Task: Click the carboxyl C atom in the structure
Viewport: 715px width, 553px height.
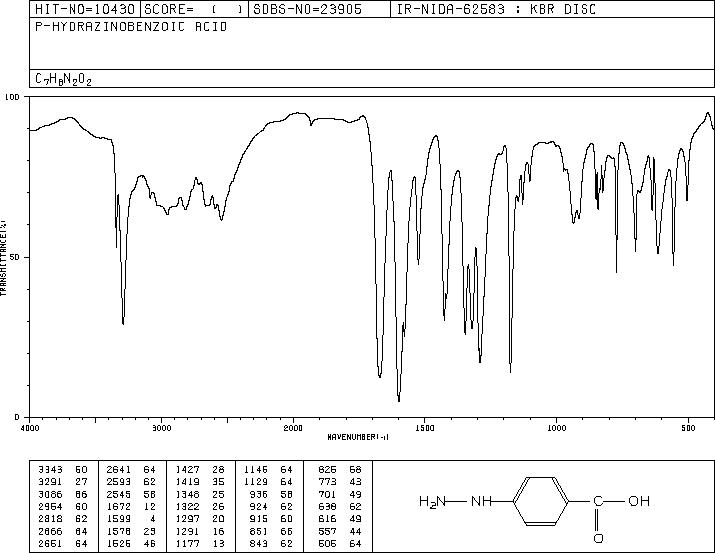Action: 598,501
